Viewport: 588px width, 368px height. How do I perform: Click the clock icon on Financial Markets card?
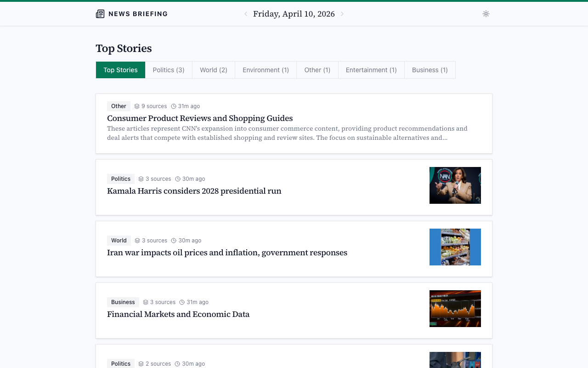(x=182, y=302)
